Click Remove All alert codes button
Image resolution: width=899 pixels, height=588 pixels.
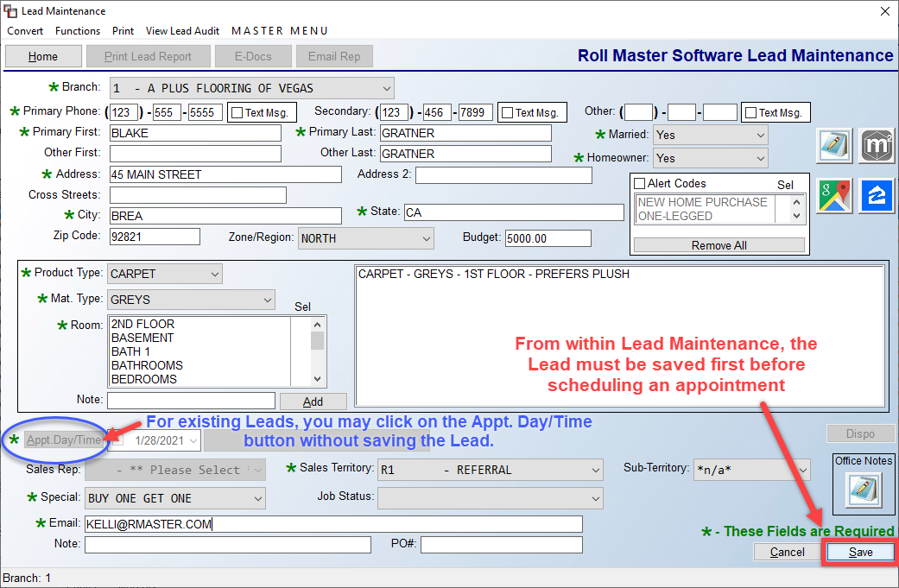(719, 245)
